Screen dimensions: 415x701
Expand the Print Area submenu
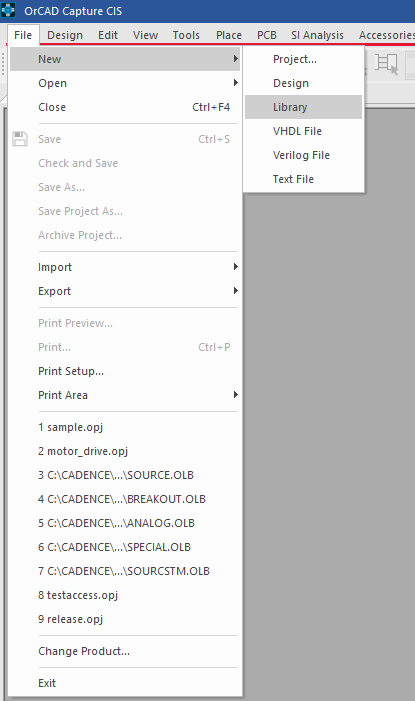(x=125, y=395)
